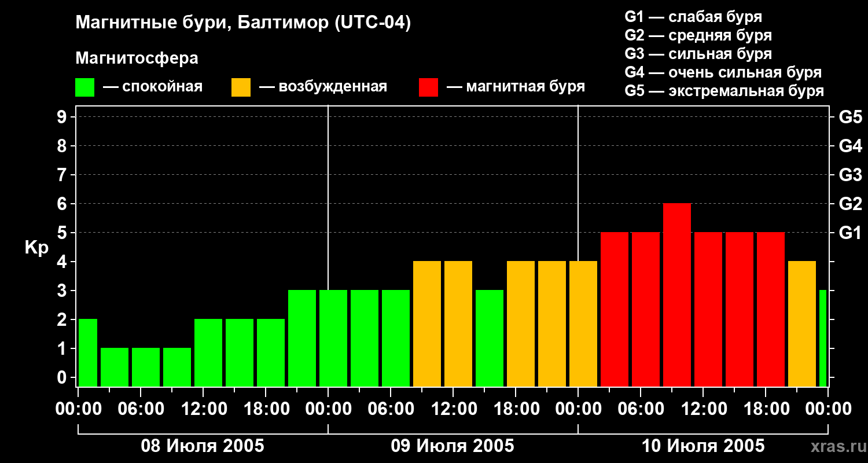The image size is (868, 463).
Task: Click the "06:00" time label above 08 Июля 2005
Action: pyautogui.click(x=141, y=409)
